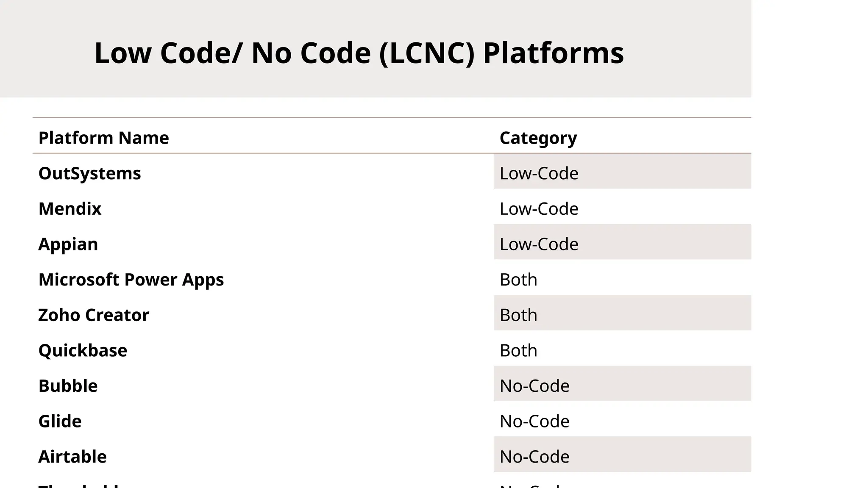Click the Both cell for Zoho Creator
The height and width of the screenshot is (488, 868).
coord(518,315)
